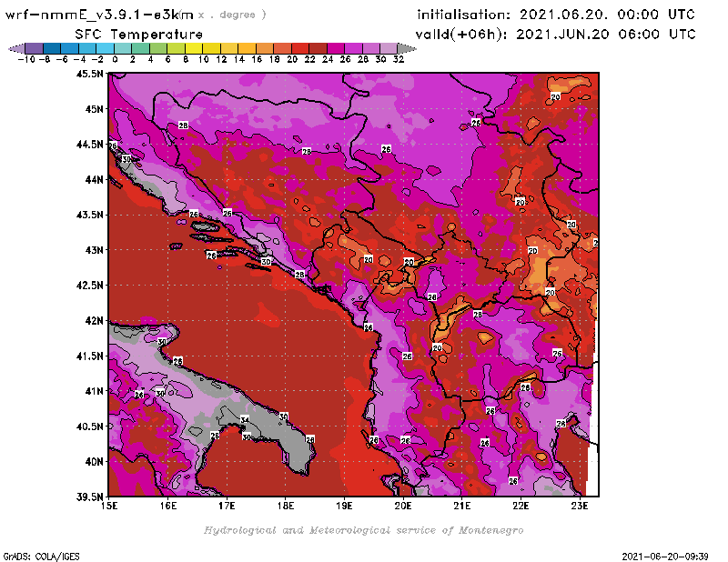Pick the legend swatch between 12 and 14
Viewport: 728px width, 562px height.
(x=229, y=48)
